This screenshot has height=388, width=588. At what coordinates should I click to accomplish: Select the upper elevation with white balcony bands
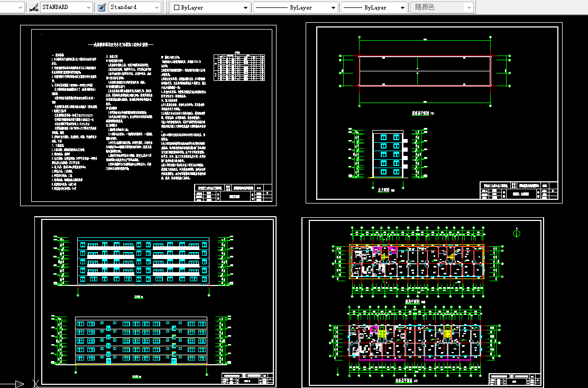[143, 261]
